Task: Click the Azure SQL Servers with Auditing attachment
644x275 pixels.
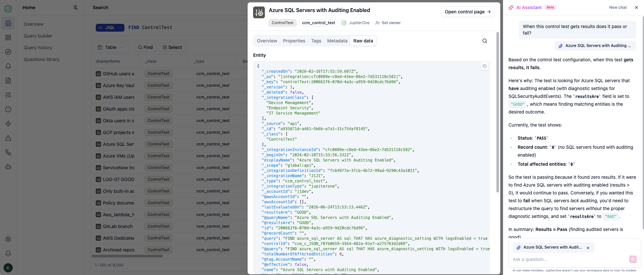Action: tap(595, 46)
